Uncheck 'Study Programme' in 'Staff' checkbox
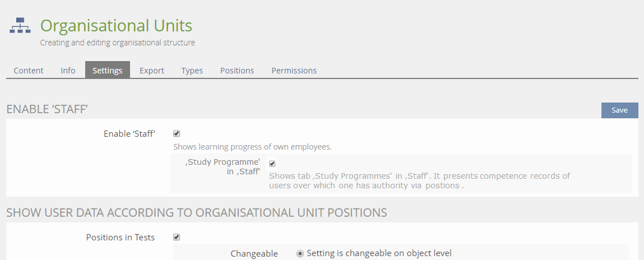This screenshot has height=260, width=644. pyautogui.click(x=272, y=164)
